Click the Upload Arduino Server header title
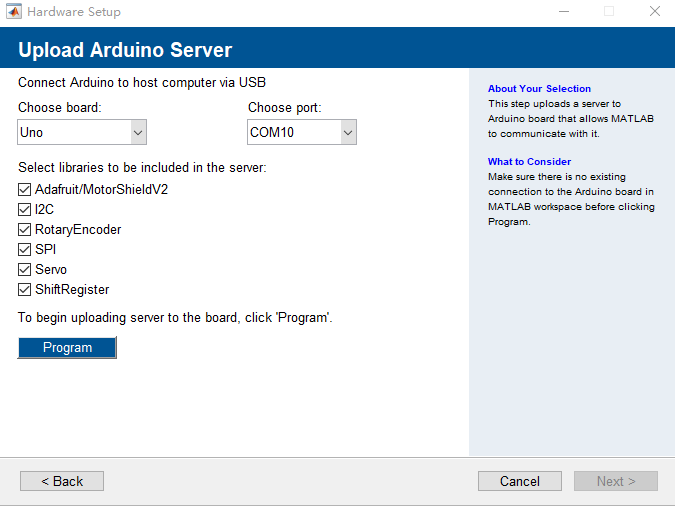 [125, 50]
